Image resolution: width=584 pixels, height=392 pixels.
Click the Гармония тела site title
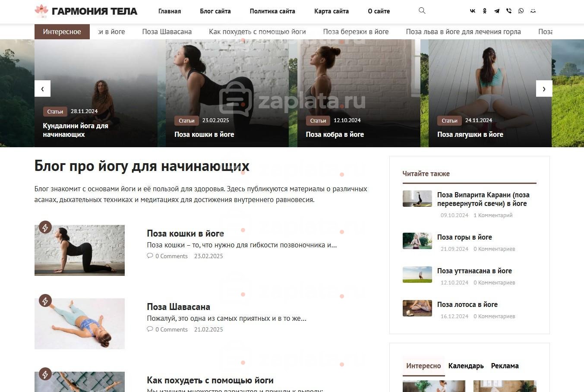(x=95, y=11)
